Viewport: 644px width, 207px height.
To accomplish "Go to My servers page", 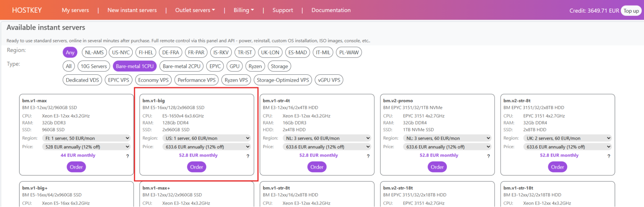I will tap(75, 10).
